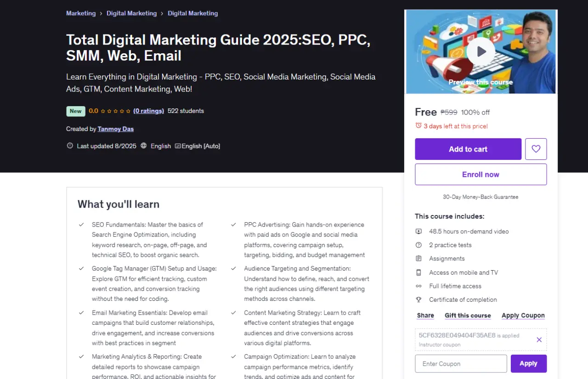Click the rating stars

tap(116, 111)
